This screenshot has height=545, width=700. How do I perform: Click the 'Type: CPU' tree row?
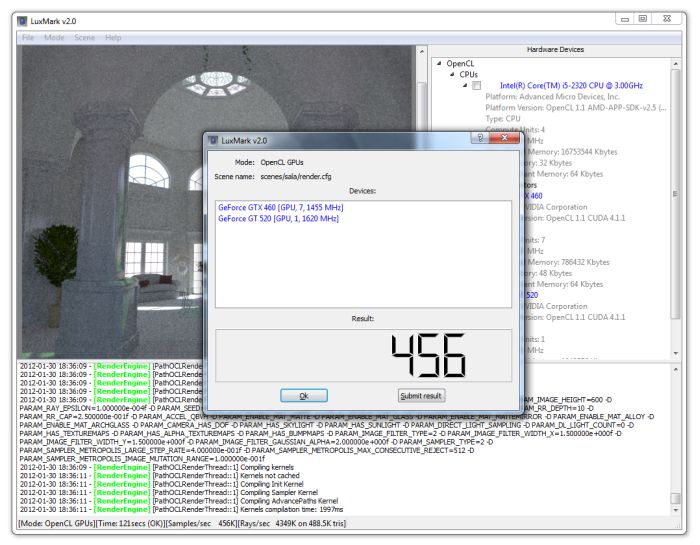coord(503,119)
